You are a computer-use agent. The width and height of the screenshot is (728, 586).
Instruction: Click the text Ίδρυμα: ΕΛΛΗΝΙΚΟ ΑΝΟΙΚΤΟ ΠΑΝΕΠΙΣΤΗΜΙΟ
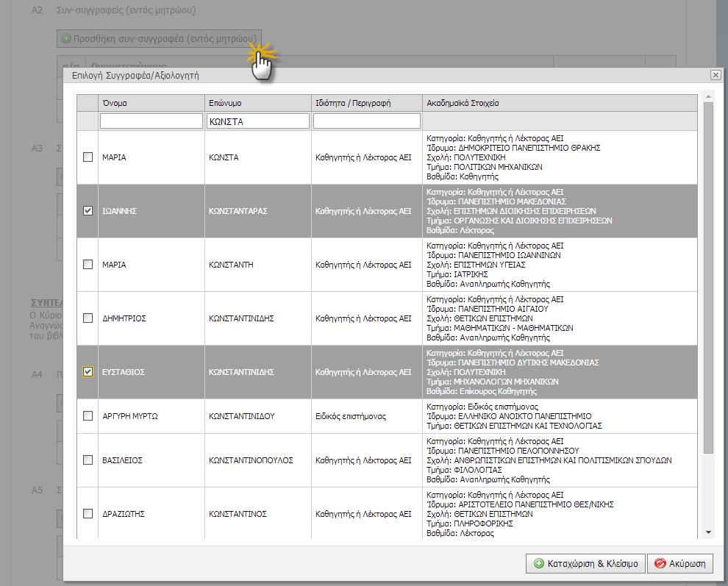point(509,416)
